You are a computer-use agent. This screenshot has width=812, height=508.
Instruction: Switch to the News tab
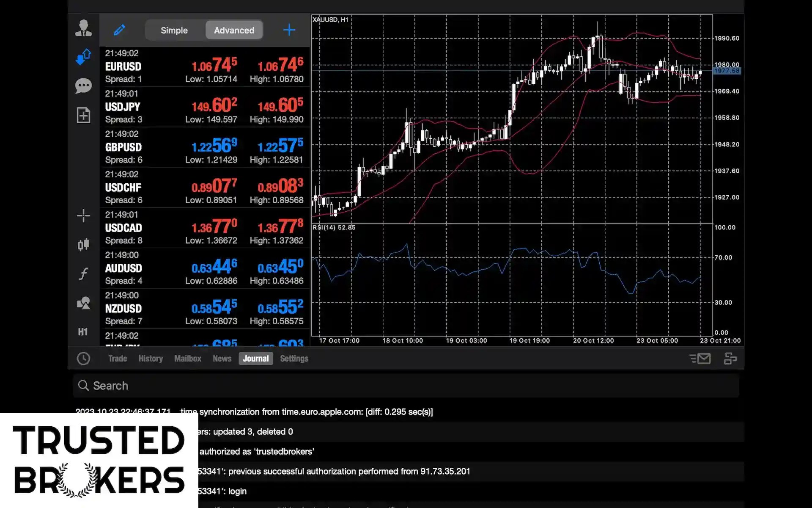[x=222, y=359]
